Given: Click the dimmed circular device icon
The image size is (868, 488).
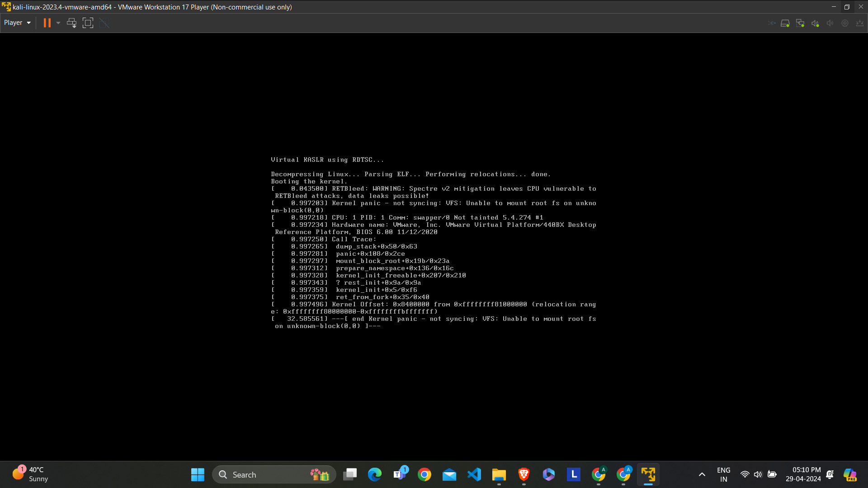Looking at the screenshot, I should tap(845, 23).
